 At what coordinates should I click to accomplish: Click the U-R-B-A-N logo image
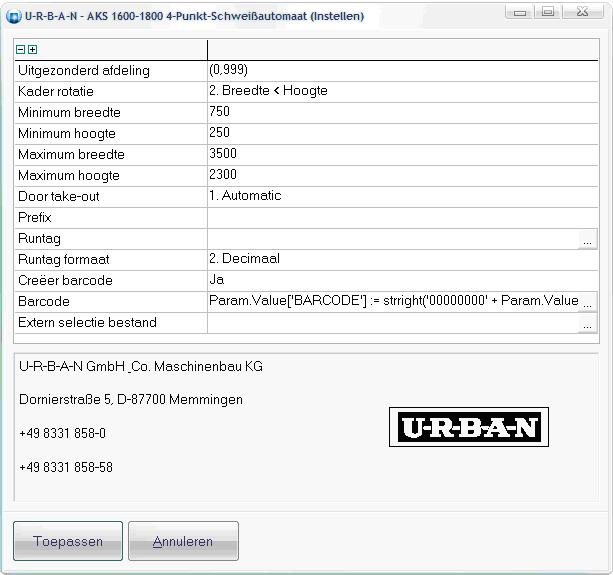point(469,427)
